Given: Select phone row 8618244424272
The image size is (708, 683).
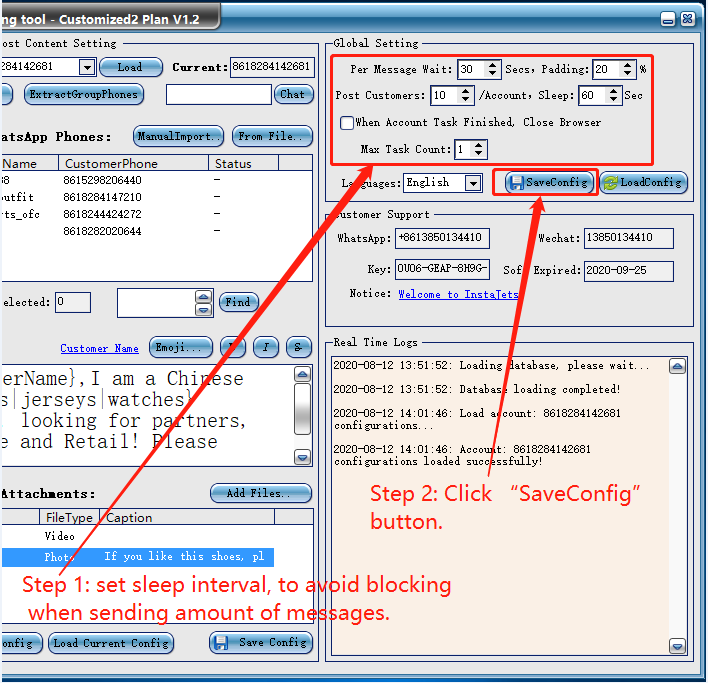Looking at the screenshot, I should click(156, 214).
